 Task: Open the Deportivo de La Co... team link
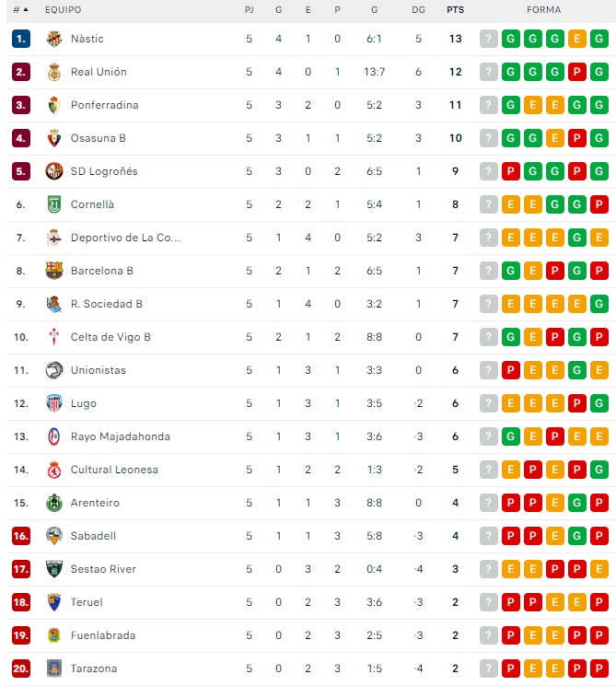[x=125, y=238]
